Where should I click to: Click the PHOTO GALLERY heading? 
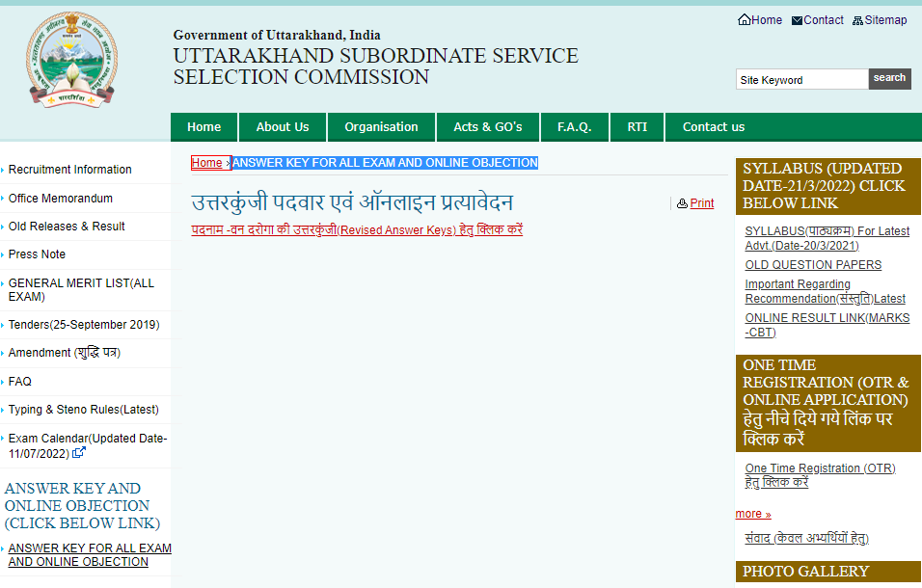pyautogui.click(x=827, y=571)
